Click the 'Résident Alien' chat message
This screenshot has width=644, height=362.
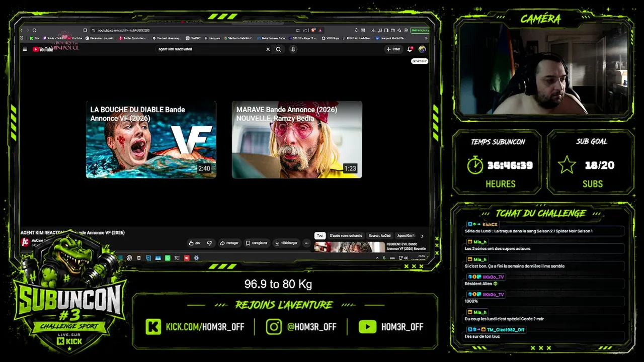[481, 284]
